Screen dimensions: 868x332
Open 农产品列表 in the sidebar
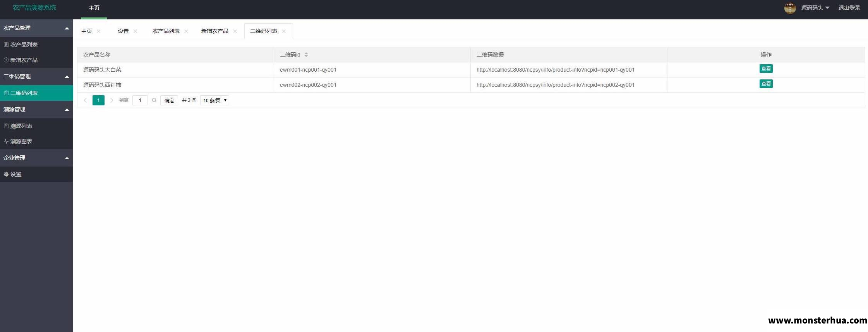click(x=36, y=45)
